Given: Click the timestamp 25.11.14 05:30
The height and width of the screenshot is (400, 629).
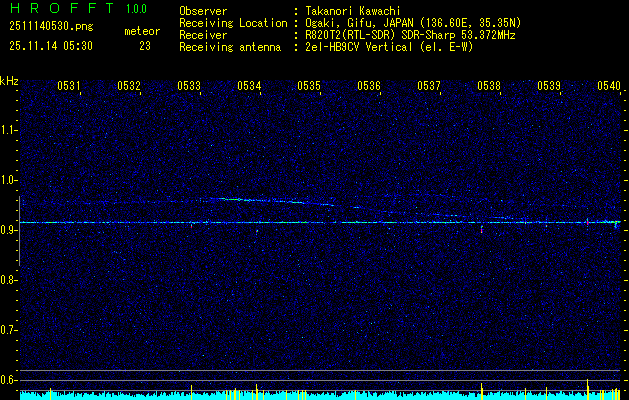Looking at the screenshot, I should tap(51, 46).
